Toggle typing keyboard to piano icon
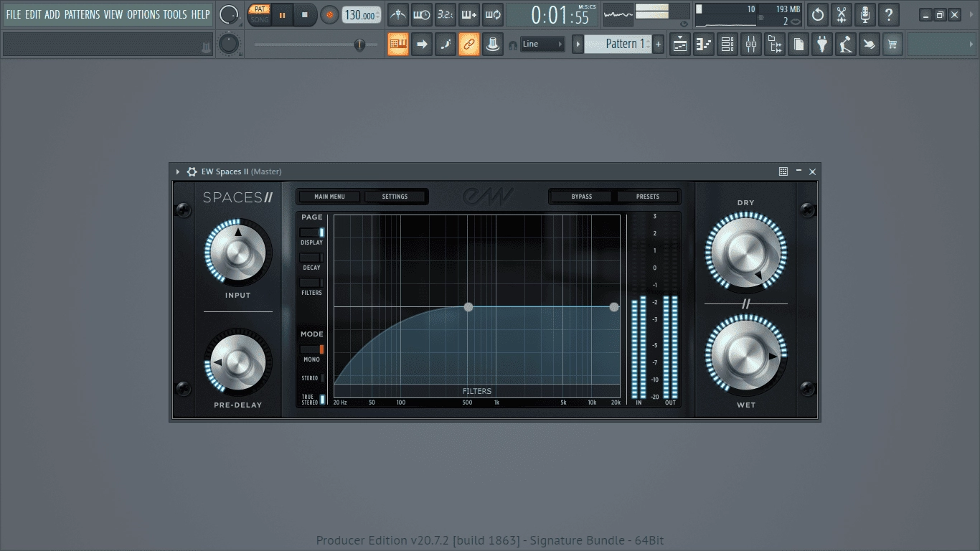This screenshot has width=980, height=551. pyautogui.click(x=398, y=44)
